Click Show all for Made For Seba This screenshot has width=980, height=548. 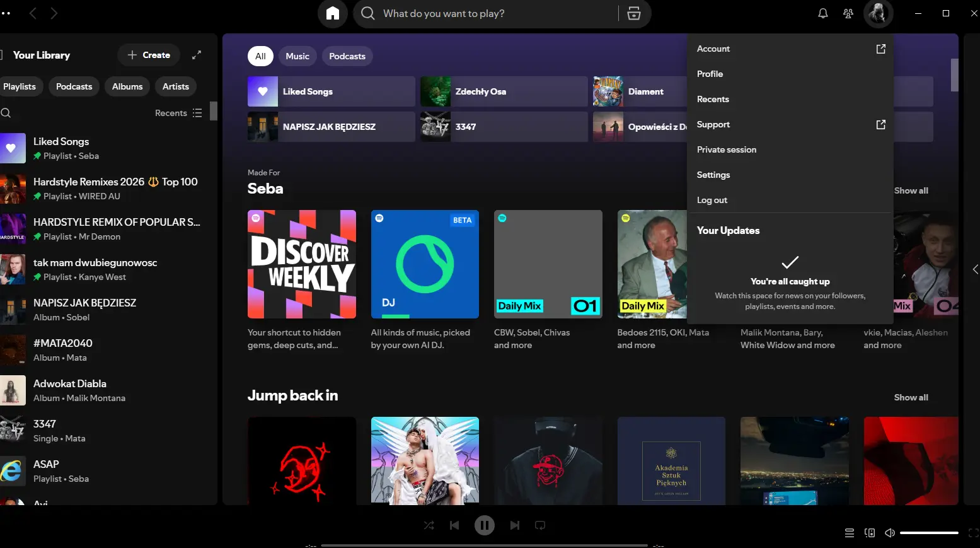(x=911, y=190)
